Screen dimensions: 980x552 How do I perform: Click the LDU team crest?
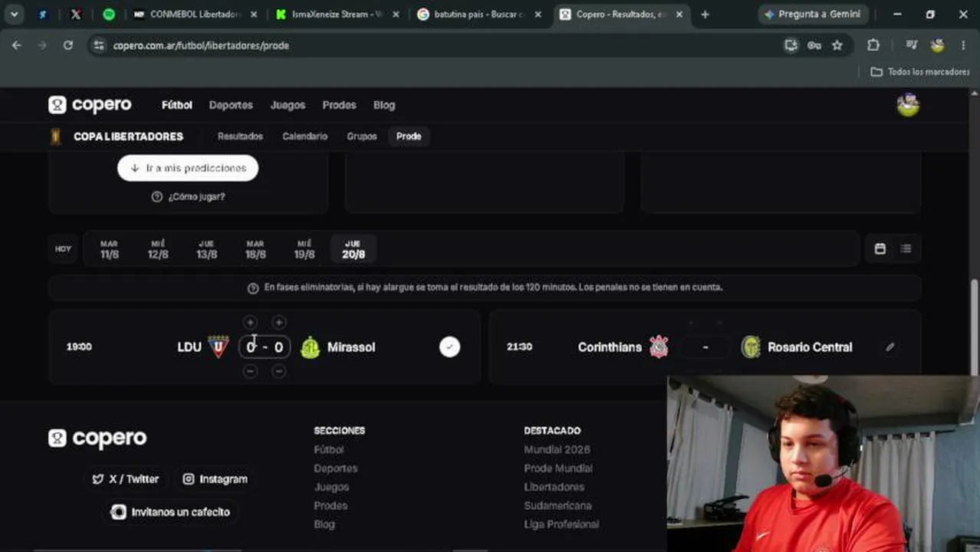click(219, 347)
